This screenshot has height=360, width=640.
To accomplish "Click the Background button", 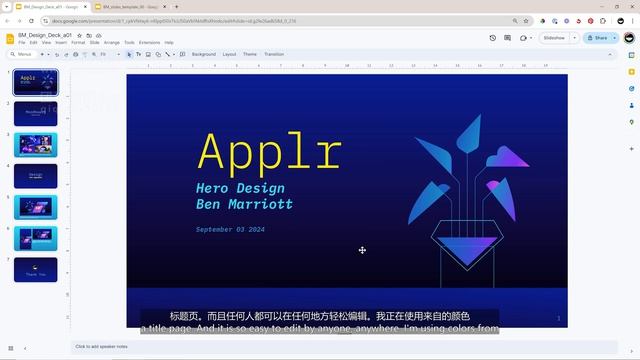I will point(204,54).
